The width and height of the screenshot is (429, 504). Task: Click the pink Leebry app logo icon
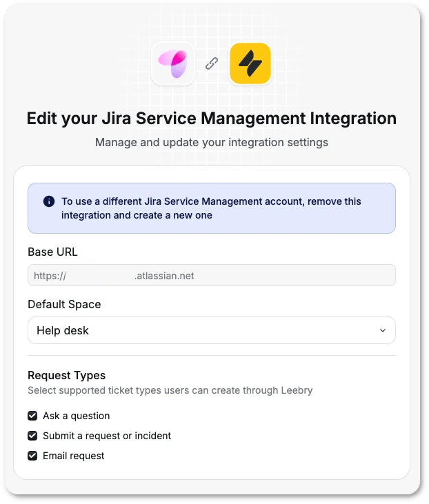pyautogui.click(x=173, y=63)
